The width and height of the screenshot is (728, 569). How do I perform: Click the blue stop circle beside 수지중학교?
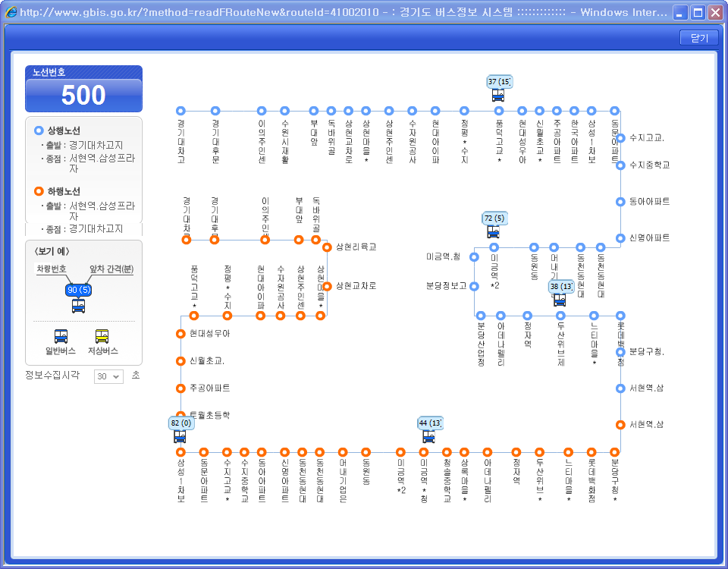[620, 165]
